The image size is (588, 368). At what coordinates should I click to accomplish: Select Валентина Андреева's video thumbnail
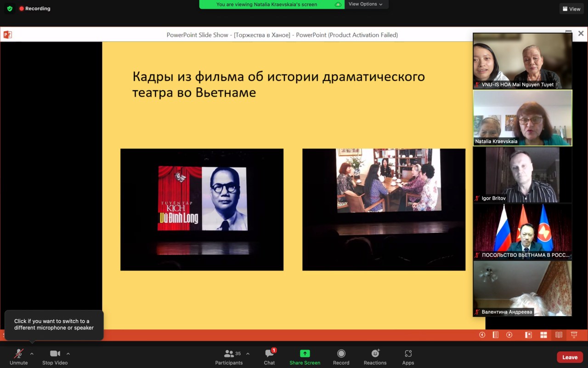(x=523, y=288)
